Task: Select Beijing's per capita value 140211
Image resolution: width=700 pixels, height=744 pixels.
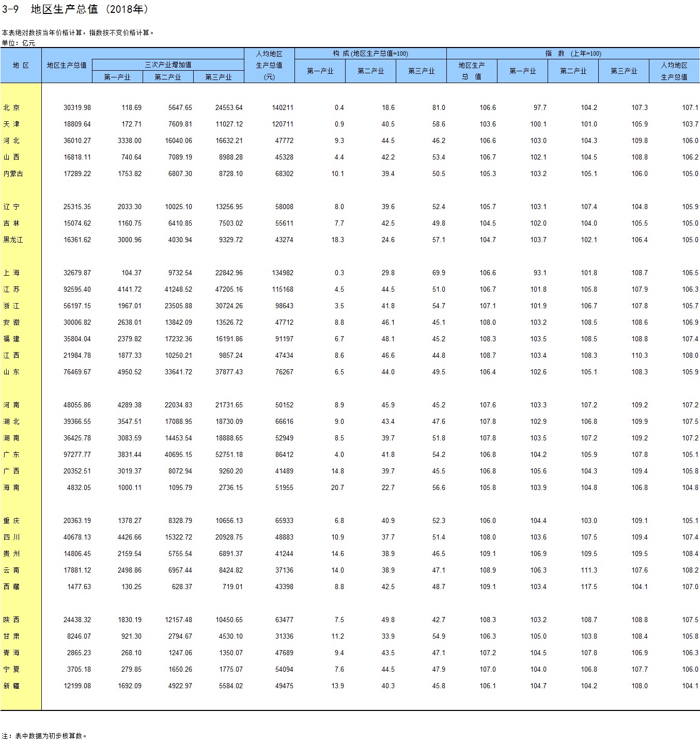Action: click(x=283, y=107)
